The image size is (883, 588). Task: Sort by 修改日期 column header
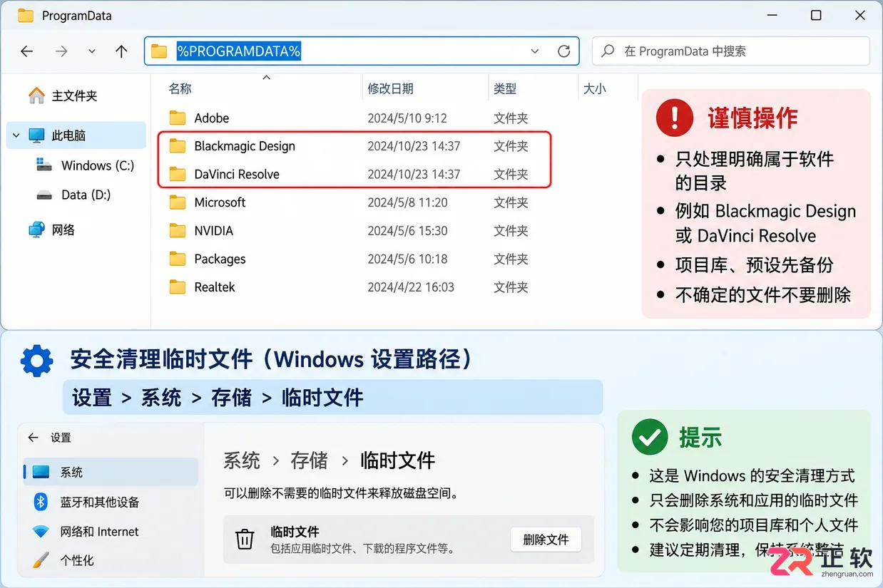(390, 88)
